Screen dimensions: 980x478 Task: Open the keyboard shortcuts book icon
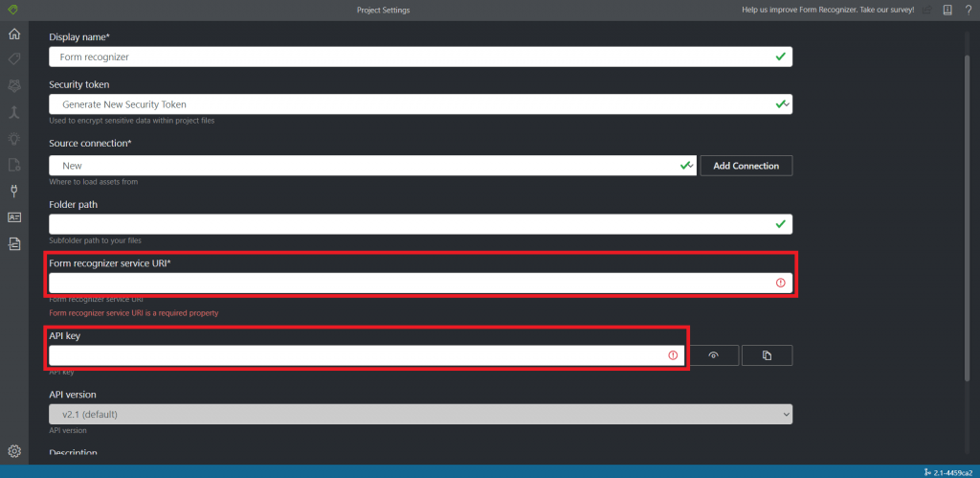[947, 10]
